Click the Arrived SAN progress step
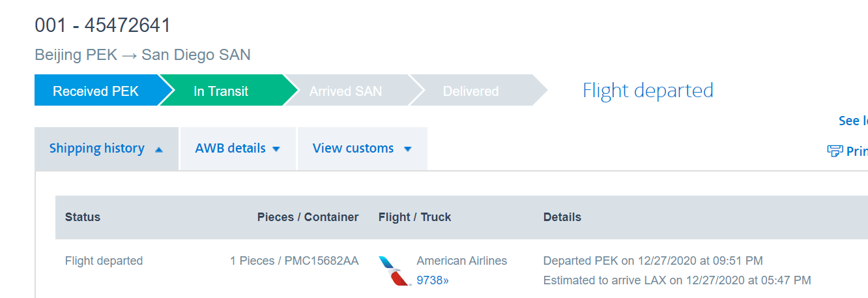The image size is (868, 298). point(344,91)
